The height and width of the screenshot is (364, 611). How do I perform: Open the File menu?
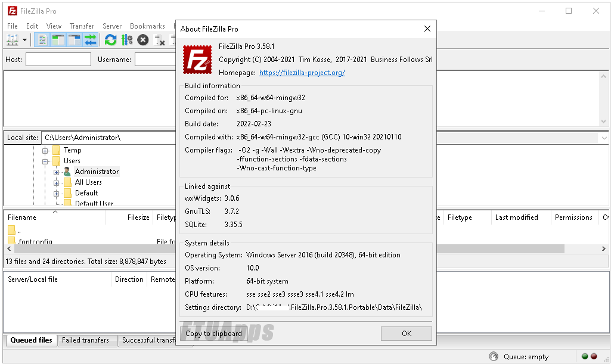13,26
